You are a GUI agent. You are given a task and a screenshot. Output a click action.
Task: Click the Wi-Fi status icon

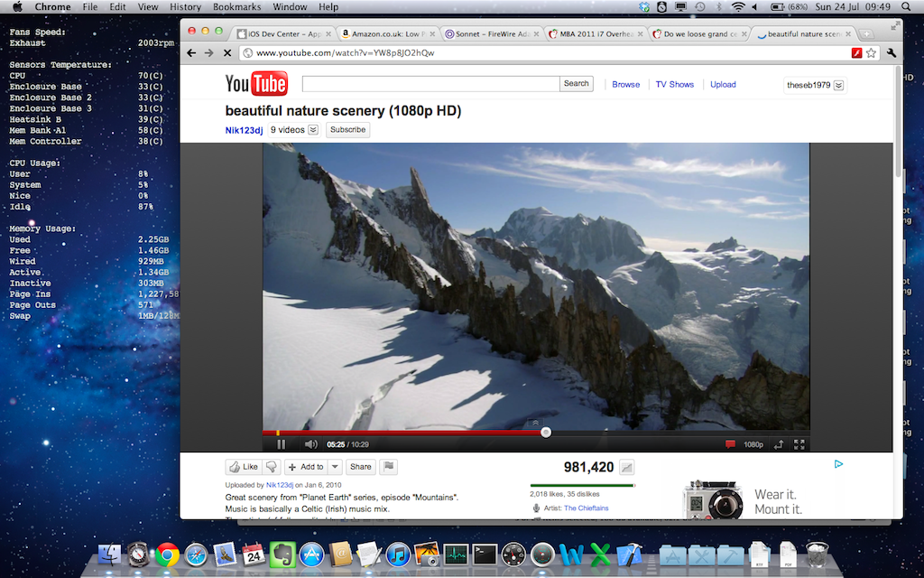click(738, 7)
